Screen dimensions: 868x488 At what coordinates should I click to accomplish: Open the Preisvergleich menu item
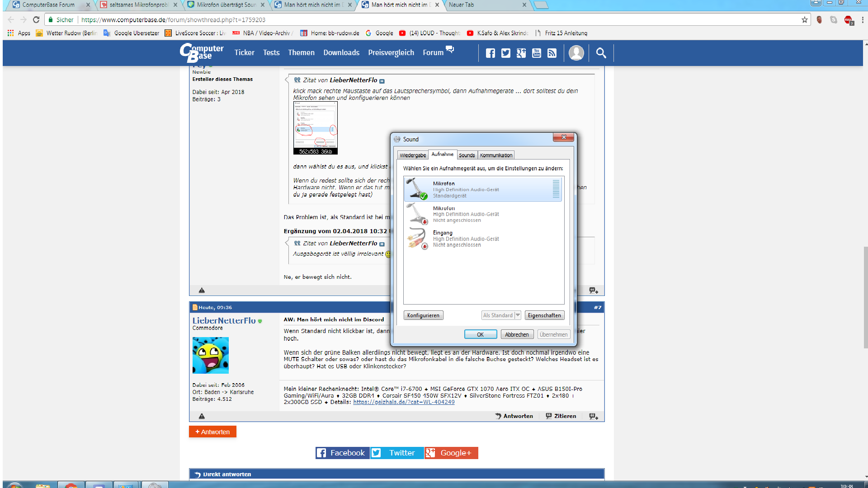[391, 52]
